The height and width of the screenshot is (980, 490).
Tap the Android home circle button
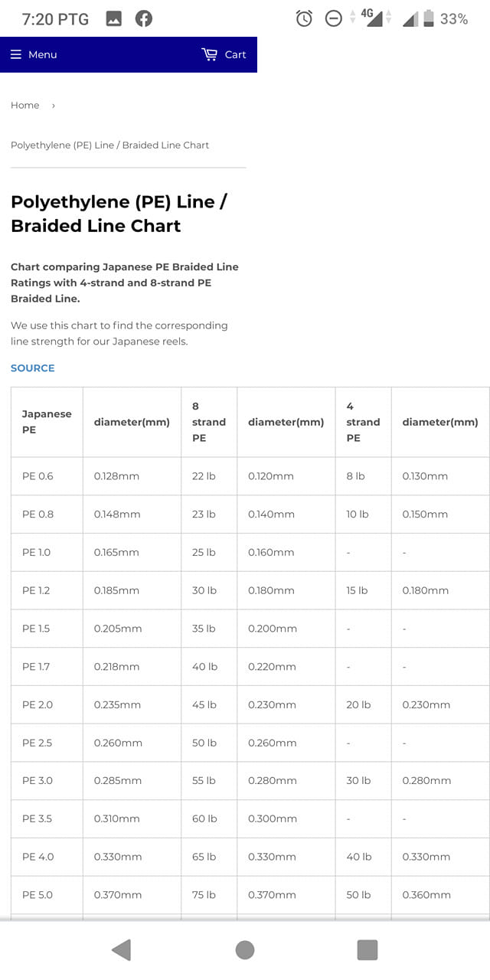pos(245,950)
